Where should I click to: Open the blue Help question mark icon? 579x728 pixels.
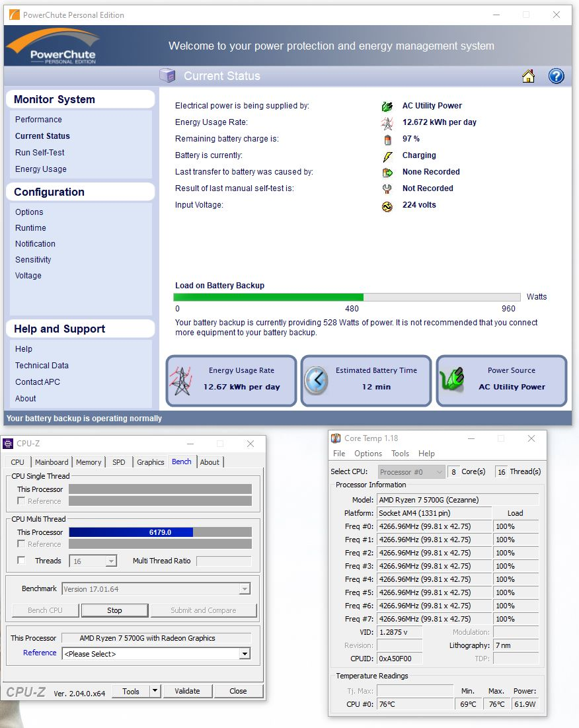click(556, 76)
